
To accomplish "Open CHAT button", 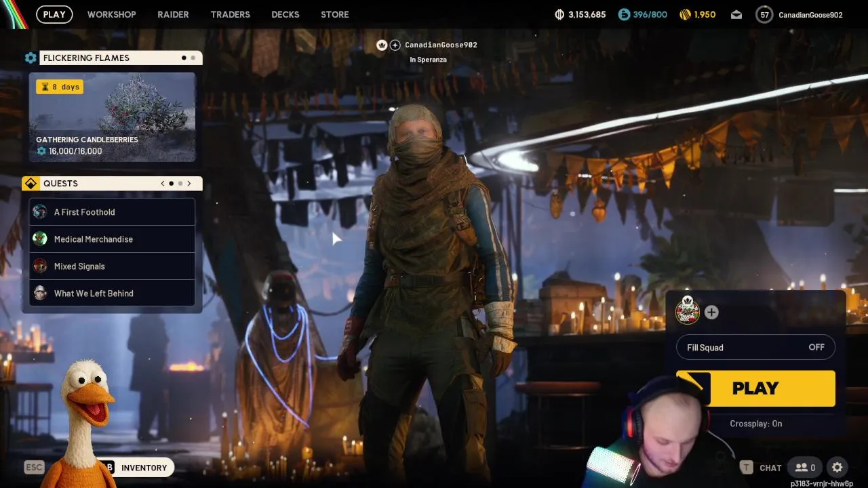I will (x=770, y=468).
